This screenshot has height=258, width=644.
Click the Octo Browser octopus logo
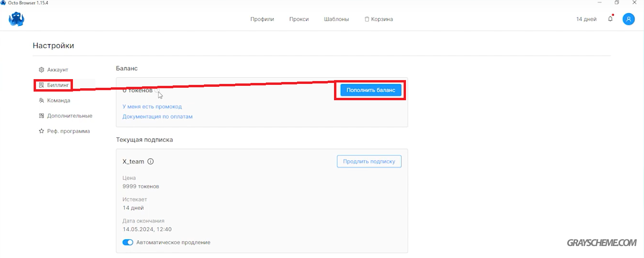click(16, 19)
